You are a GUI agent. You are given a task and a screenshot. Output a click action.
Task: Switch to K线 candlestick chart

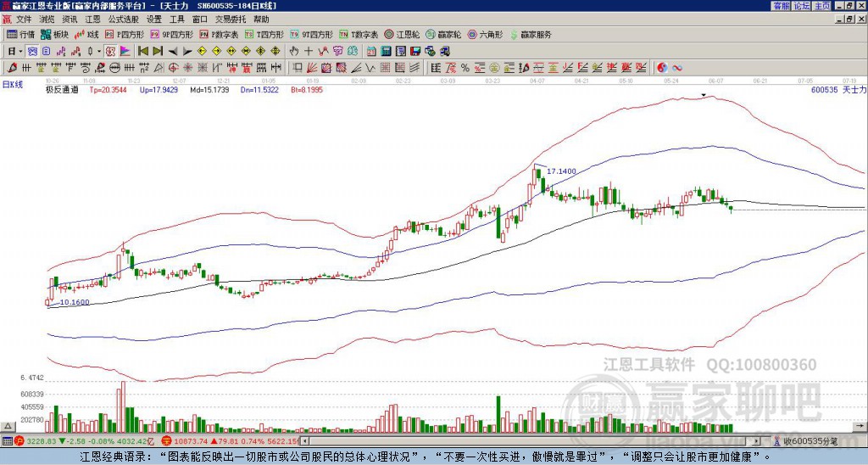tap(86, 34)
